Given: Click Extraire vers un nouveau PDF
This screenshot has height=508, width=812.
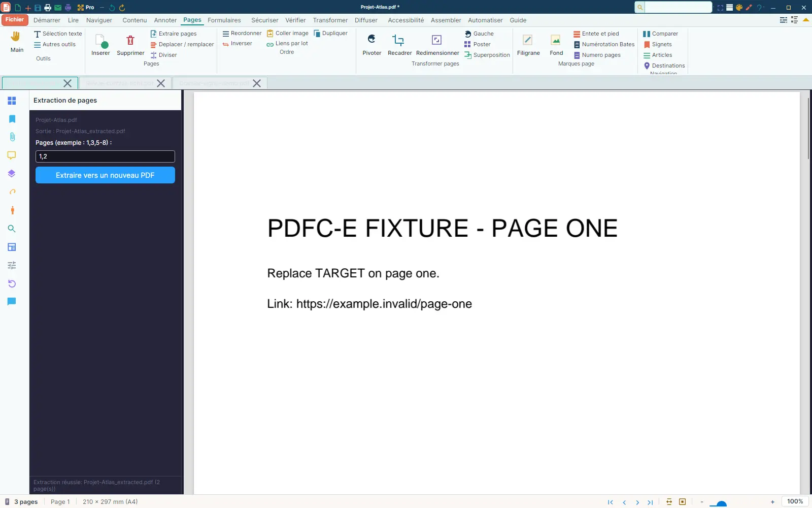Looking at the screenshot, I should (x=105, y=175).
